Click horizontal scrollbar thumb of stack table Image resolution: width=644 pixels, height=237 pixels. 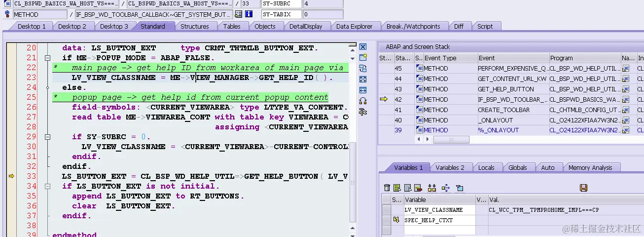click(451, 140)
